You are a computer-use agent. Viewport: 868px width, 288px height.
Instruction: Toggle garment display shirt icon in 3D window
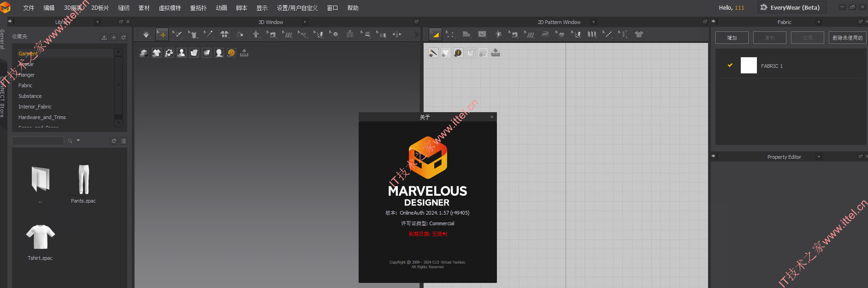(157, 53)
